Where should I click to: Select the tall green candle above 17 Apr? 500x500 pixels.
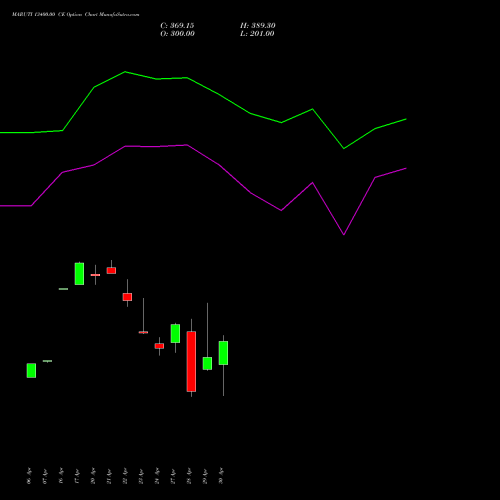click(79, 274)
